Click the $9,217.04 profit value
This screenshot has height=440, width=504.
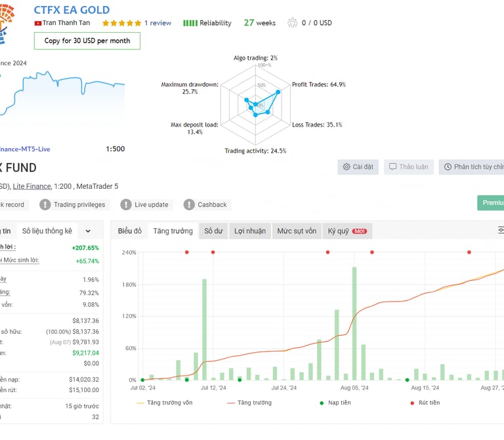[x=85, y=353]
